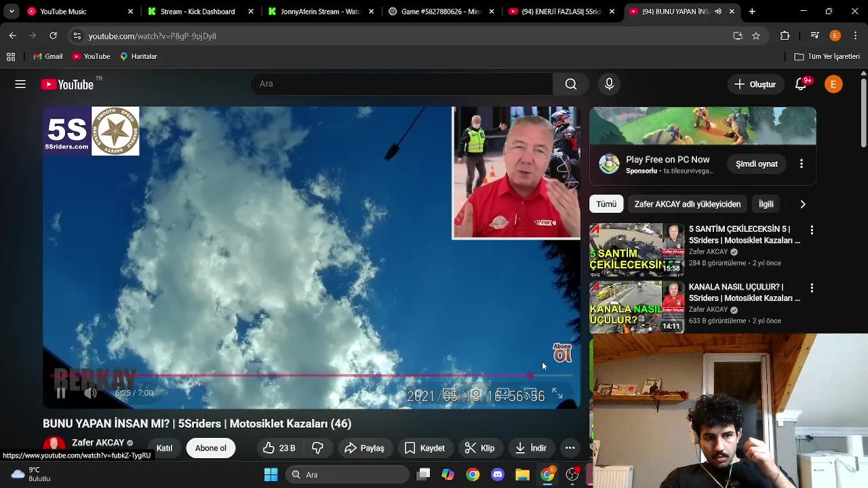Open the 5 SANTİM ÇEKİLECEKSİN thumbnail

click(x=636, y=249)
